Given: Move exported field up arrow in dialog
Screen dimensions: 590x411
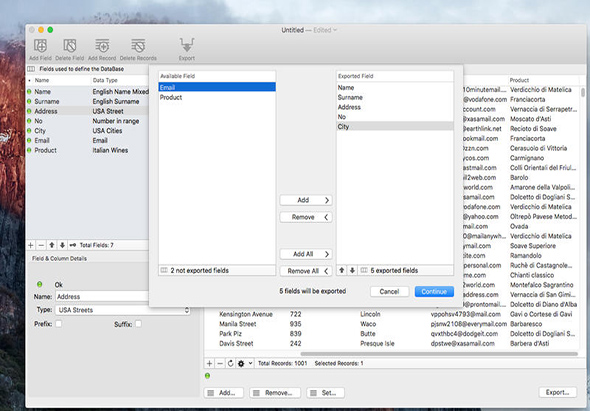Looking at the screenshot, I should (x=342, y=270).
